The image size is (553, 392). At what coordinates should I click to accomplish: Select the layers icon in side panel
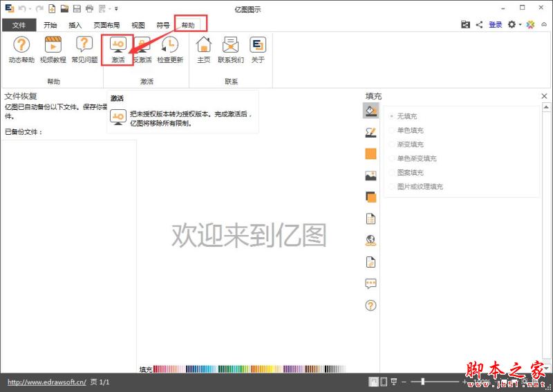click(x=371, y=197)
